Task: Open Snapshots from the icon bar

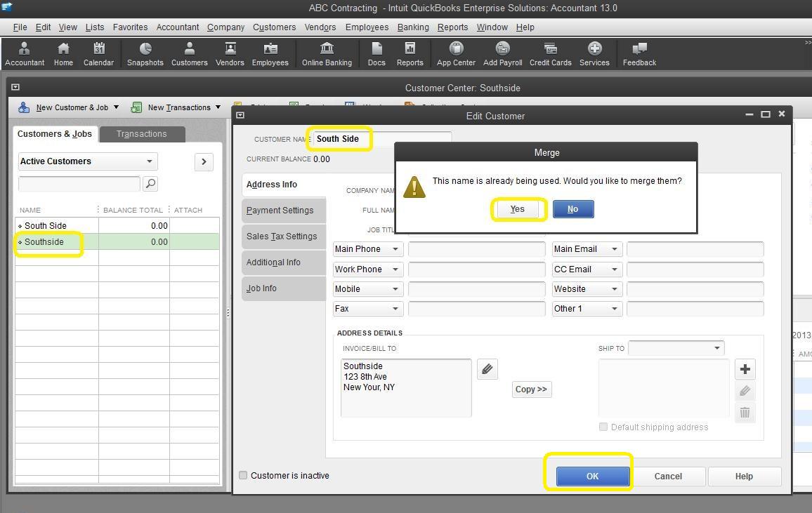Action: click(x=145, y=54)
